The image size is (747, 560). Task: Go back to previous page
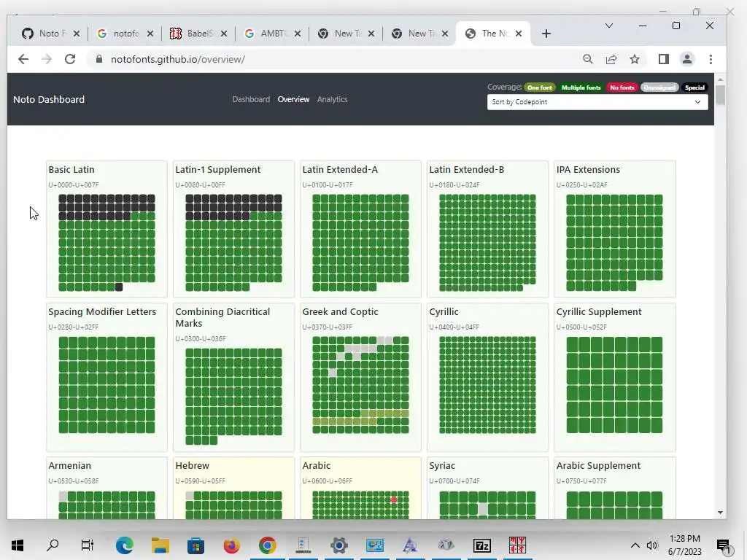tap(23, 59)
